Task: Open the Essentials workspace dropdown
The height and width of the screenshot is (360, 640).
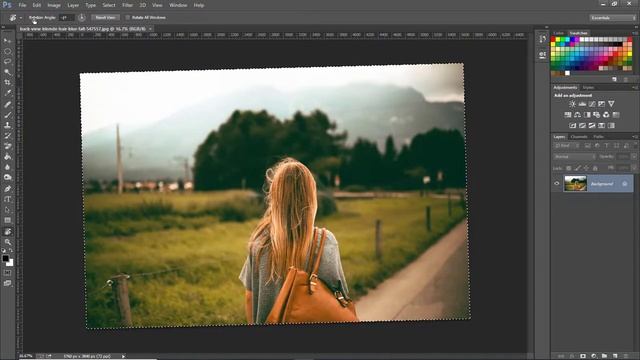Action: [x=612, y=18]
